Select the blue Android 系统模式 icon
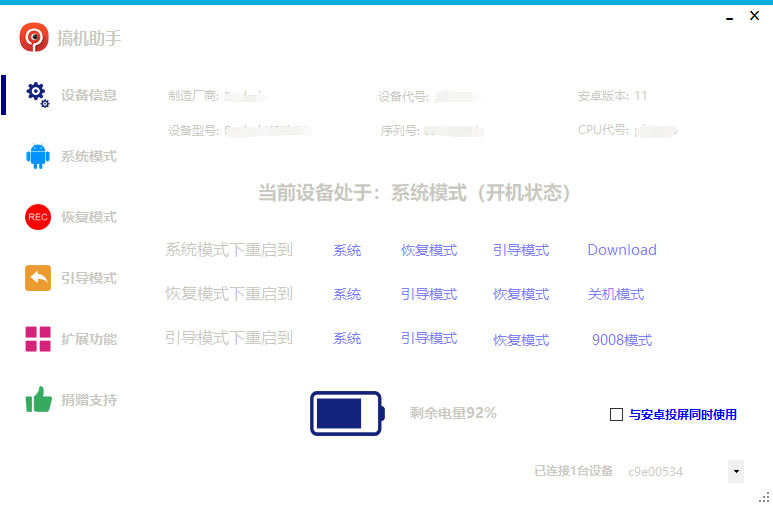The width and height of the screenshot is (773, 506). pyautogui.click(x=38, y=156)
